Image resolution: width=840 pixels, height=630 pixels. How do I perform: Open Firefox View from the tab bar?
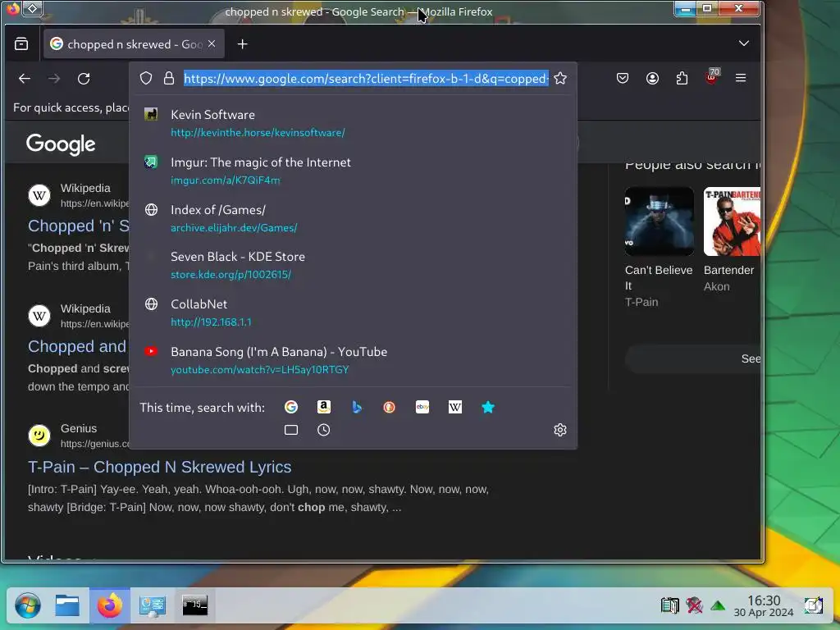click(x=21, y=44)
